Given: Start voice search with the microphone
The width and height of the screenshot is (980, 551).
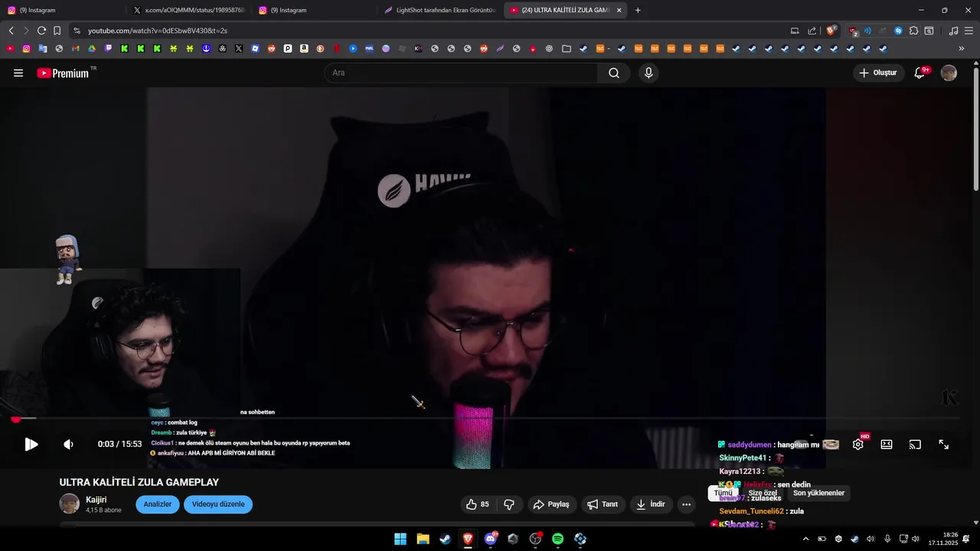Looking at the screenshot, I should 648,73.
